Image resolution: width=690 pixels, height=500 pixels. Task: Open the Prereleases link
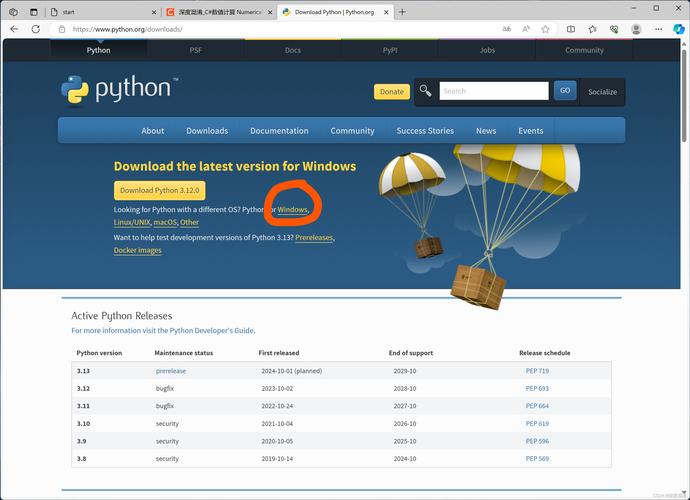pos(314,238)
